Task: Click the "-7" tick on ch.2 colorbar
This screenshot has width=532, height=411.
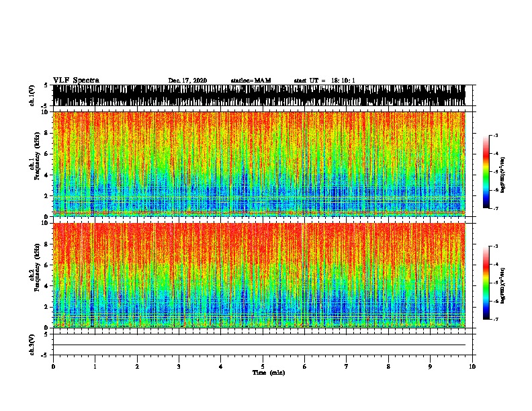Action: (x=496, y=319)
